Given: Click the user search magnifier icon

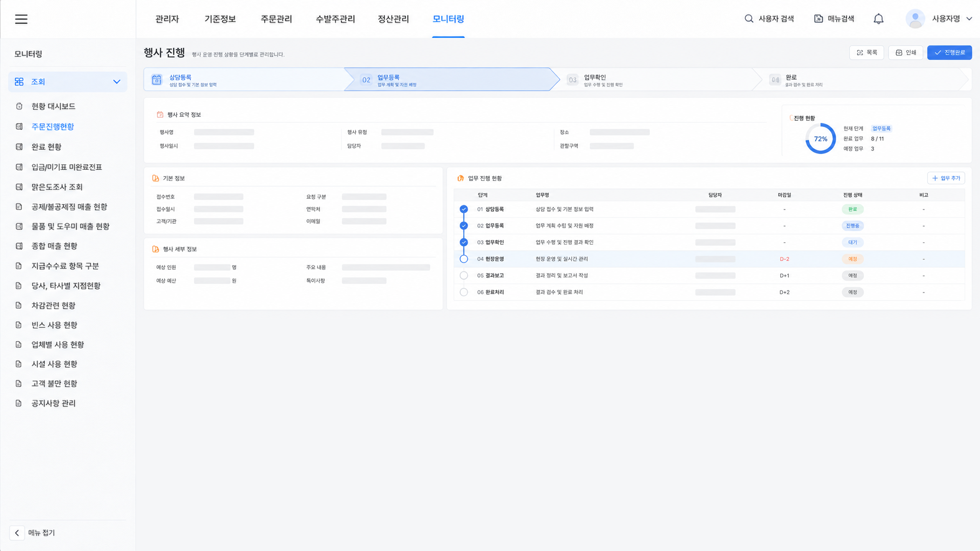Looking at the screenshot, I should coord(748,19).
